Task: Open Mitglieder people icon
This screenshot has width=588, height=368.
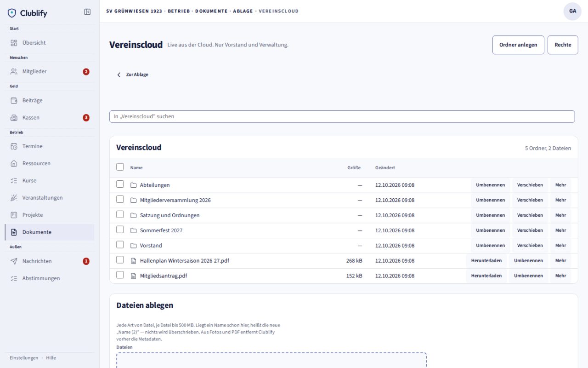Action: [x=14, y=71]
